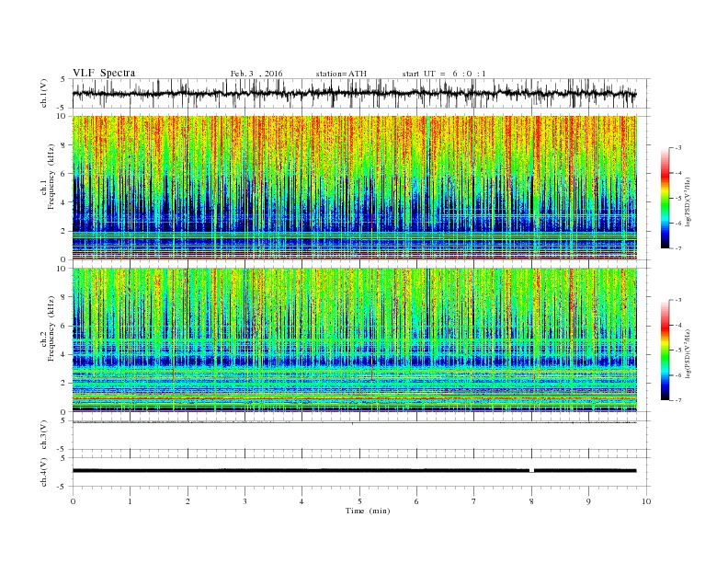Click the "2" kHz tick on ch.2 spectrogram
Viewport: 728px width, 563px height.
[x=64, y=383]
